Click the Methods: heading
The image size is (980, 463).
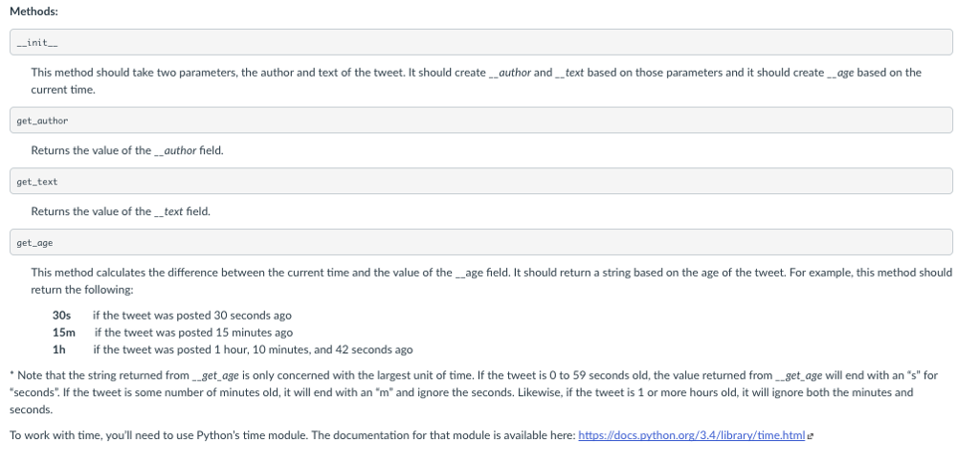pyautogui.click(x=33, y=11)
